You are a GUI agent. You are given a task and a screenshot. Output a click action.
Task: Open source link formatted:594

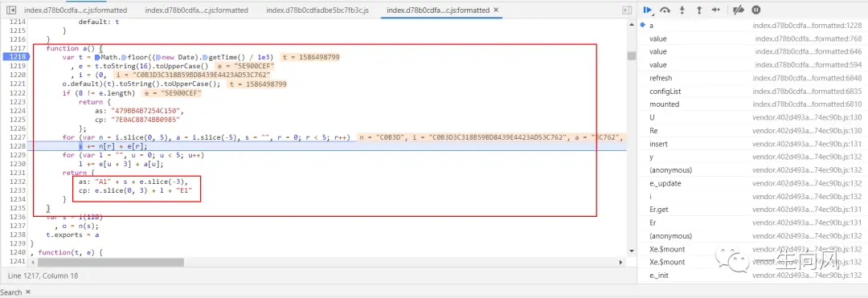pos(809,65)
